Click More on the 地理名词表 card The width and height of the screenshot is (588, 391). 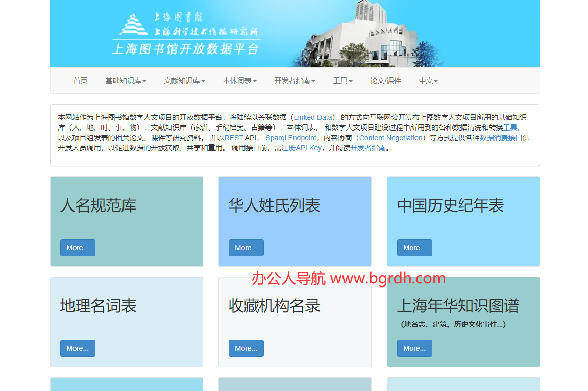point(78,348)
